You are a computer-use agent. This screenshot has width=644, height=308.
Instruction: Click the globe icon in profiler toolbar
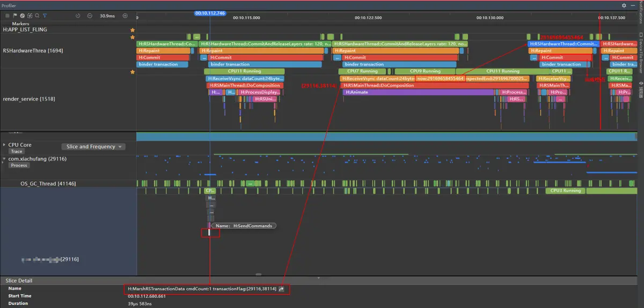[x=22, y=16]
